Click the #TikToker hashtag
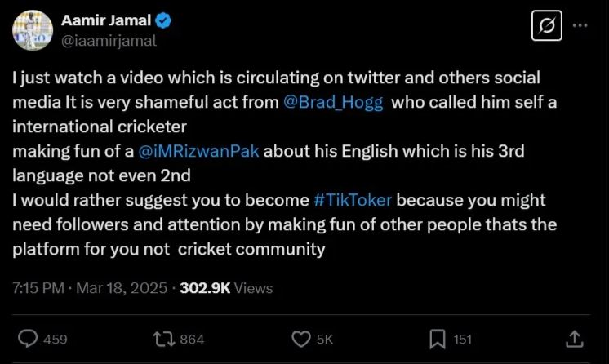The width and height of the screenshot is (609, 364). [353, 200]
